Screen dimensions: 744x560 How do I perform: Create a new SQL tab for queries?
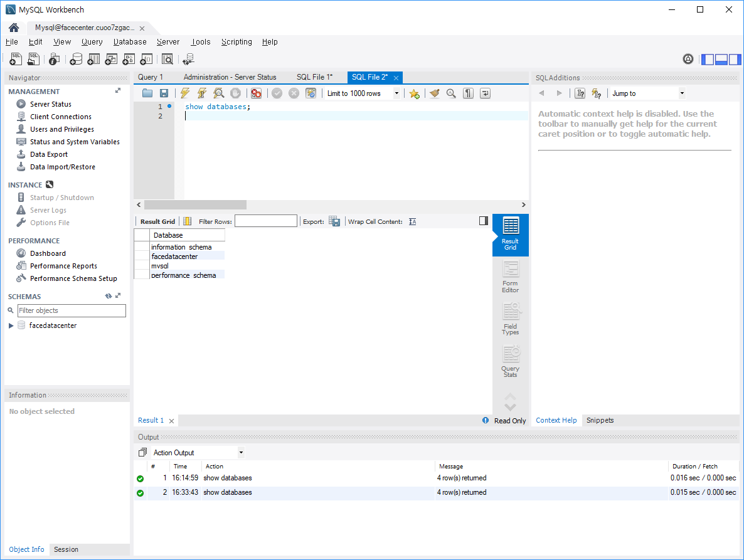click(x=15, y=59)
